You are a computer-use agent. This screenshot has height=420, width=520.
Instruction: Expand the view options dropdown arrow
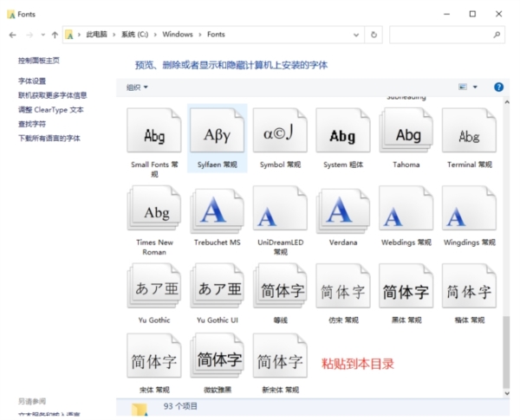click(x=475, y=87)
